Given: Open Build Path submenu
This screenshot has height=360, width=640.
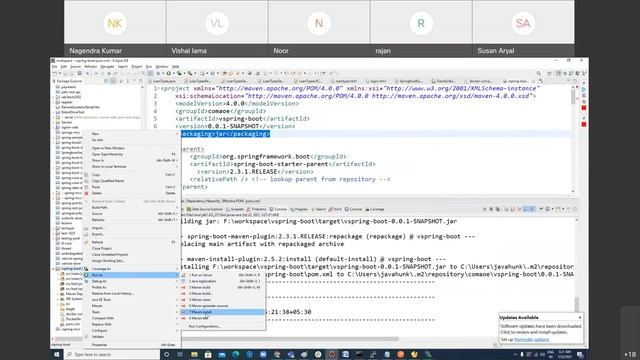Looking at the screenshot, I should click(x=131, y=207).
